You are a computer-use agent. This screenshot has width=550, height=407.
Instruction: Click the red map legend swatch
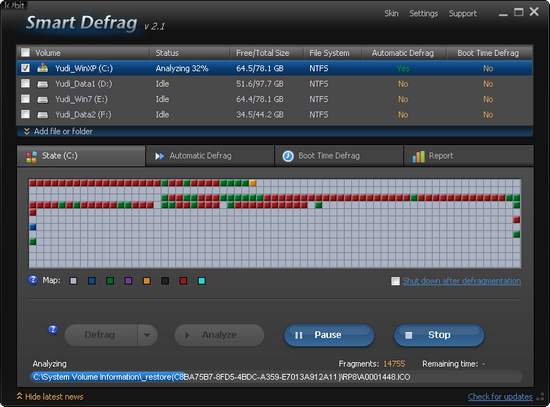[183, 281]
